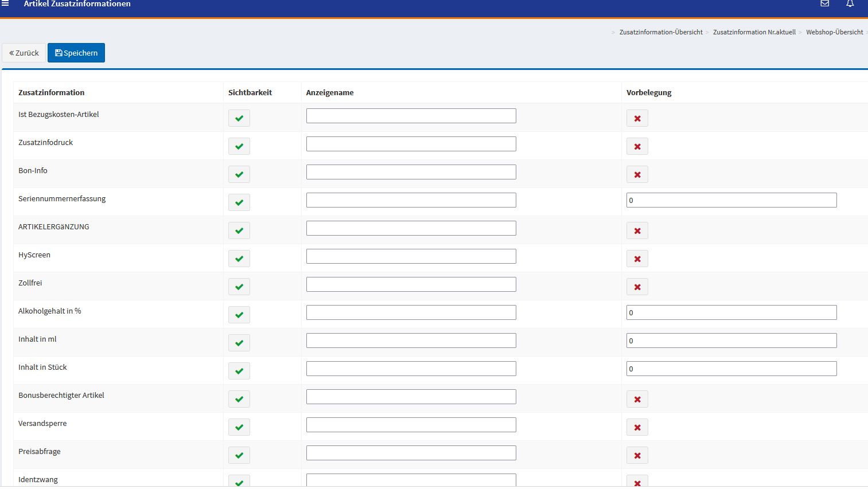This screenshot has width=868, height=489.
Task: Toggle Vorbelegung red X for Zusatzinfodruck
Action: click(637, 147)
